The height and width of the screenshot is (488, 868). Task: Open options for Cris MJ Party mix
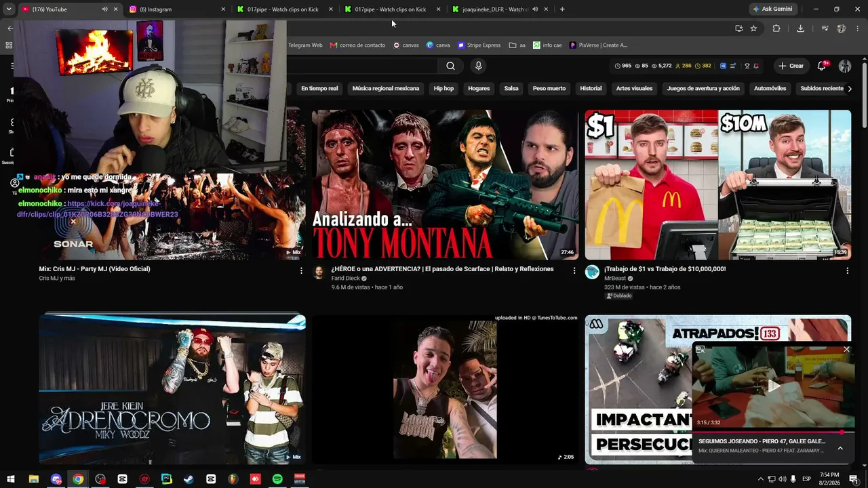(302, 270)
